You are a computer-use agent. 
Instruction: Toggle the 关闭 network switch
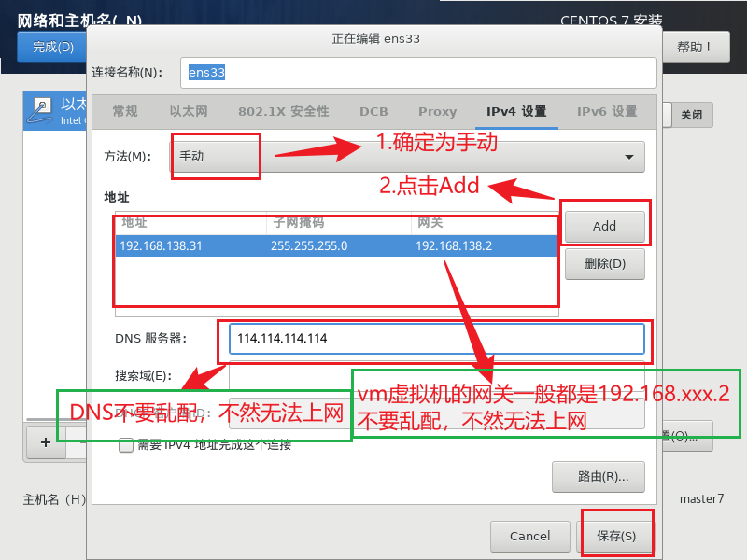[690, 115]
